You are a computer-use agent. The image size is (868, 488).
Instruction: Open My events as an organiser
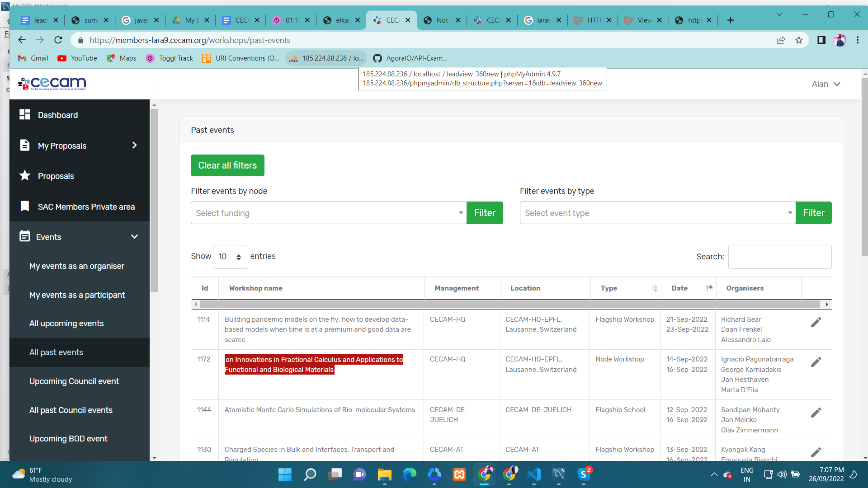76,266
